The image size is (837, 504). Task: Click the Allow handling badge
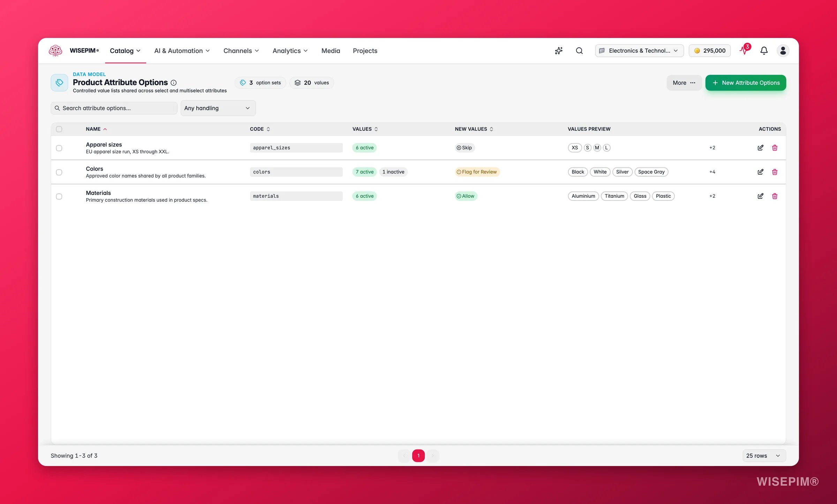coord(466,196)
